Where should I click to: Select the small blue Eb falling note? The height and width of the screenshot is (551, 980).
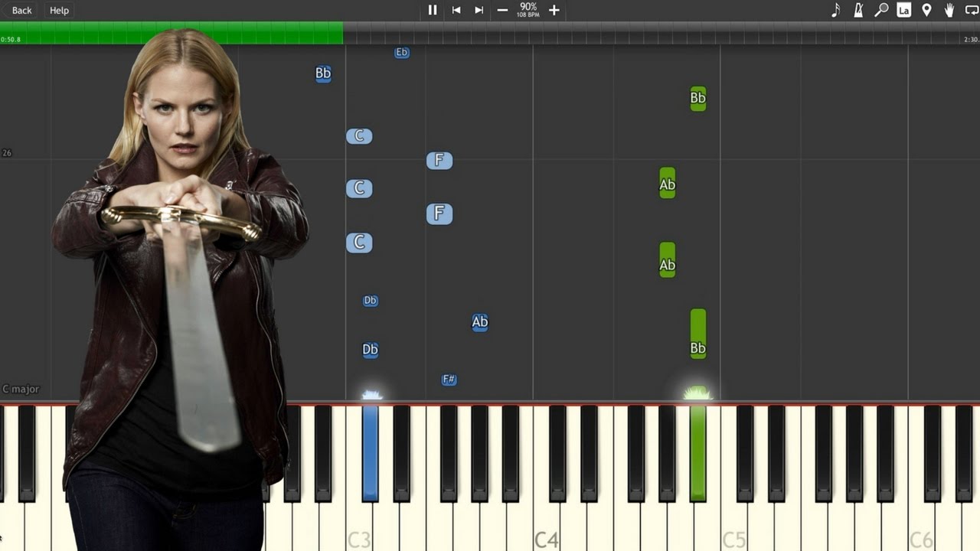(402, 53)
